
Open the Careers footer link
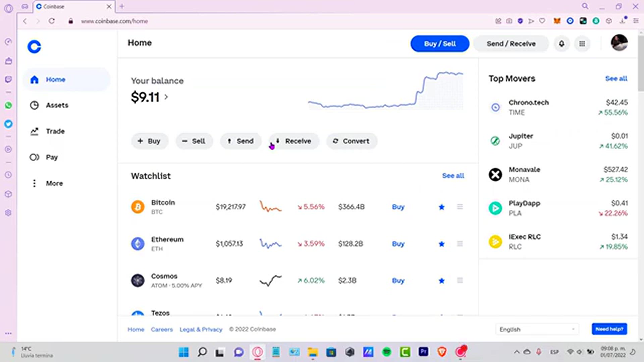coord(162,329)
